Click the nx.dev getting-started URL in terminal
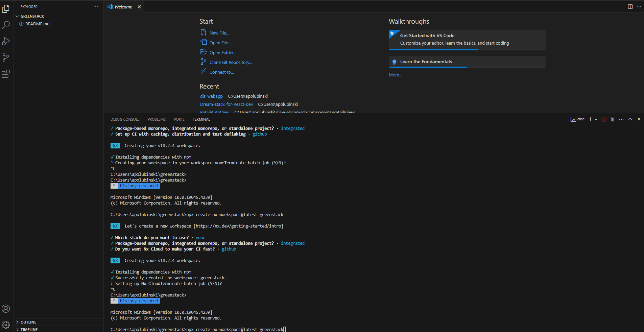This screenshot has height=332, width=644. click(x=238, y=226)
